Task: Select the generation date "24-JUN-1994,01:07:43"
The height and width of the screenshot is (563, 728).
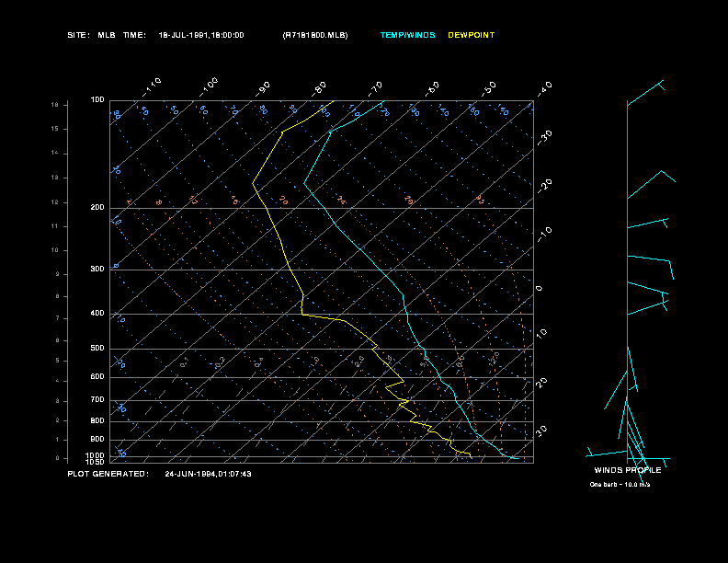Action: tap(208, 474)
